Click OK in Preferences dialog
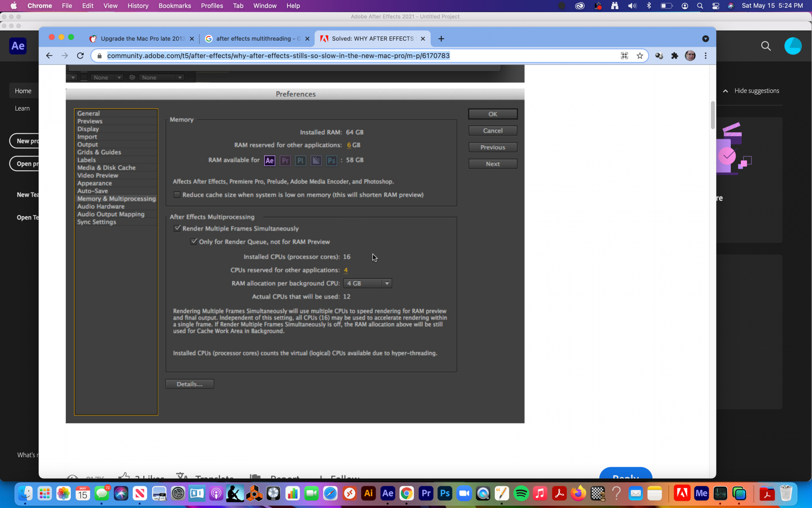 (x=492, y=114)
